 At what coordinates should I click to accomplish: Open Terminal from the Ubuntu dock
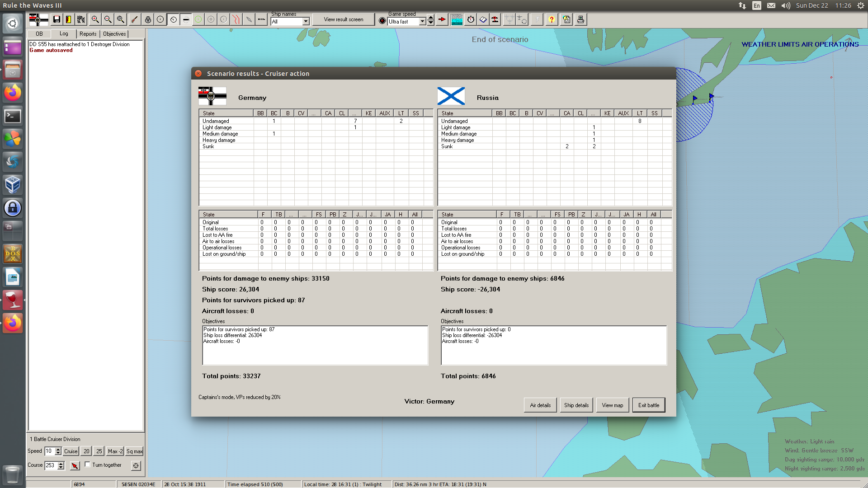(x=13, y=116)
